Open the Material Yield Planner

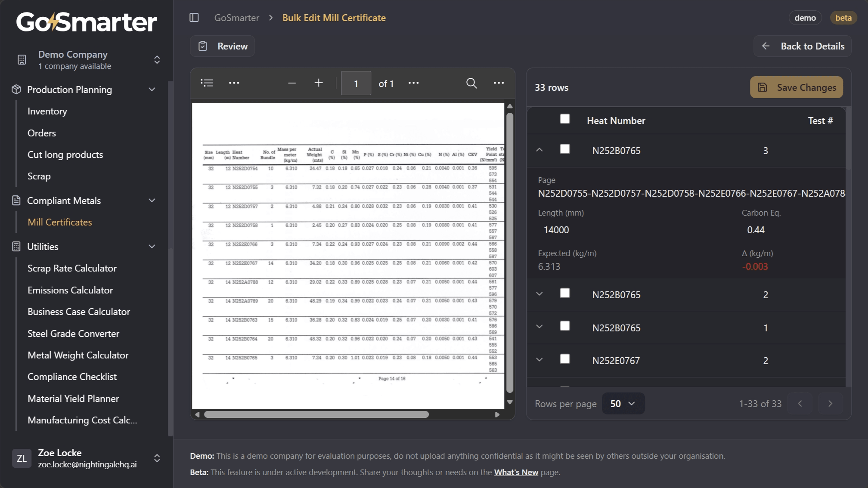coord(73,399)
